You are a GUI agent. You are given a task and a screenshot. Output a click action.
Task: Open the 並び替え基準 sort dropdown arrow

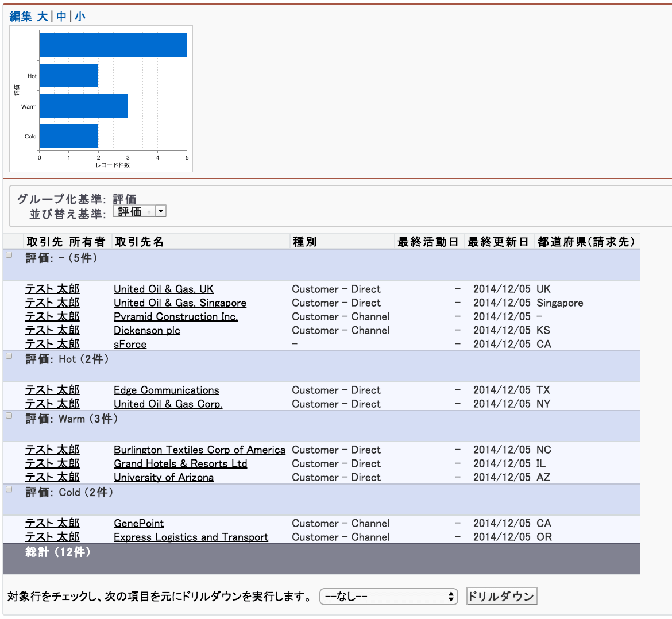(161, 211)
